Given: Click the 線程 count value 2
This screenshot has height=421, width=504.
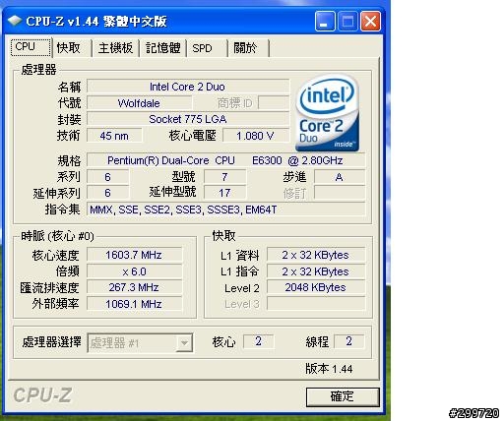Looking at the screenshot, I should (348, 341).
